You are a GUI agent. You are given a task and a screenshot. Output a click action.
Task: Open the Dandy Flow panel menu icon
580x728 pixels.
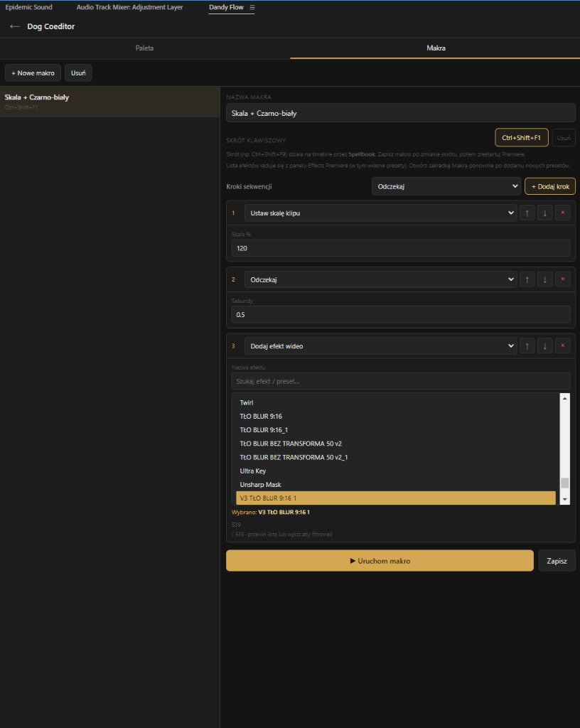(252, 7)
